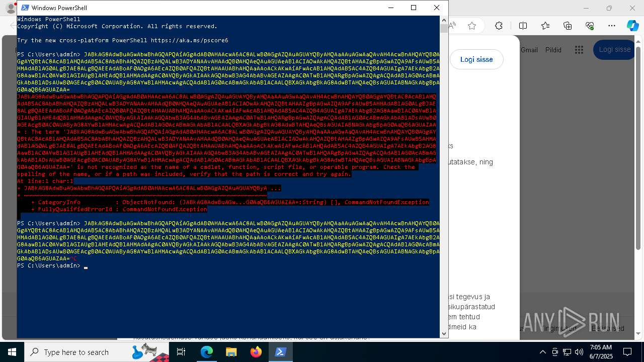Open File Explorer from taskbar
The width and height of the screenshot is (644, 362).
click(x=231, y=352)
